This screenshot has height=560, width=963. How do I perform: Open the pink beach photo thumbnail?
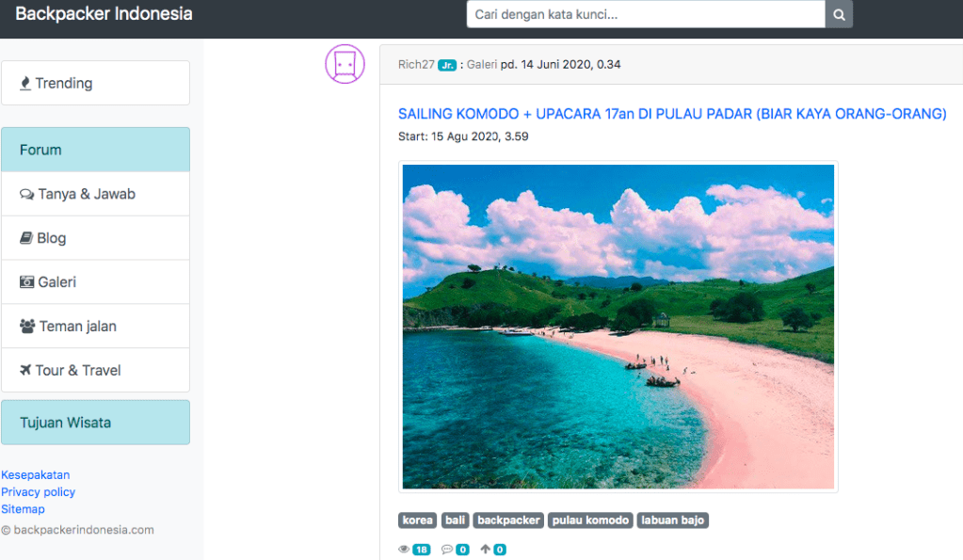618,327
